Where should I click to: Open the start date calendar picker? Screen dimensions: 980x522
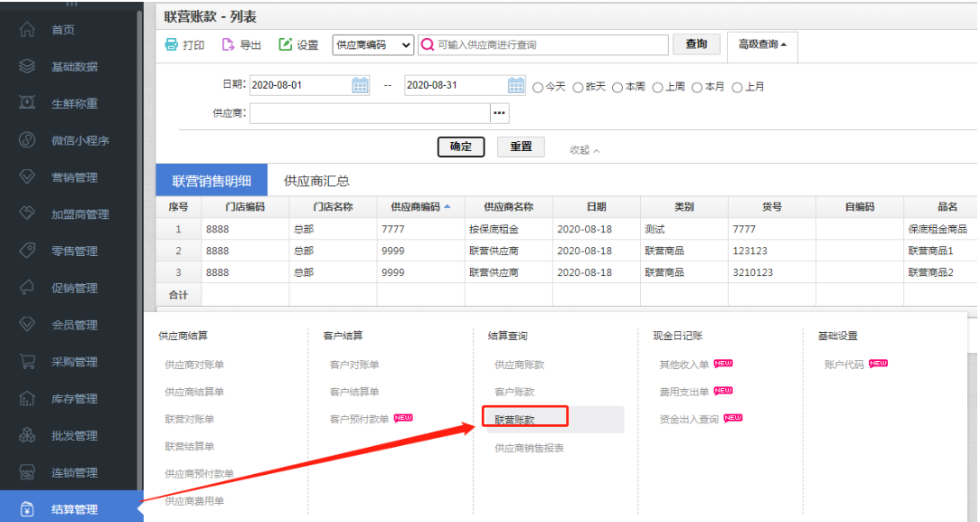(360, 85)
